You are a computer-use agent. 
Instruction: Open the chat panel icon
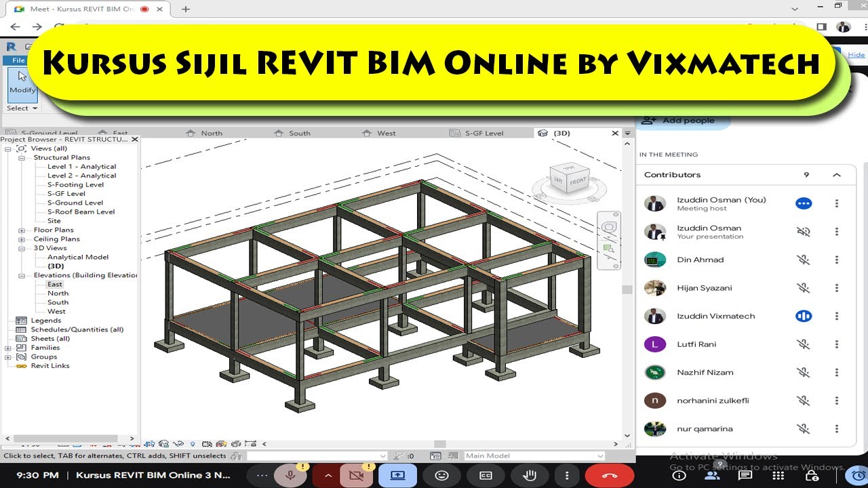pyautogui.click(x=745, y=476)
